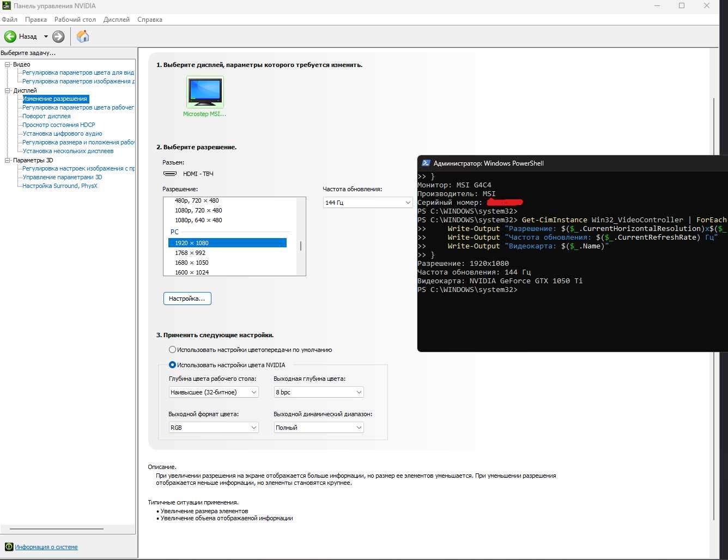Screen dimensions: 728x560
Task: Open output color format RGB dropdown
Action: pos(214,428)
